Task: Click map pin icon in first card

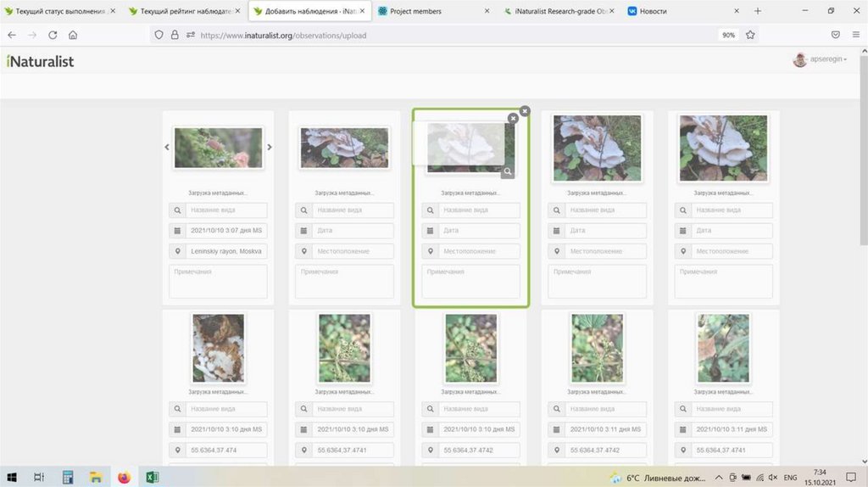Action: [177, 251]
